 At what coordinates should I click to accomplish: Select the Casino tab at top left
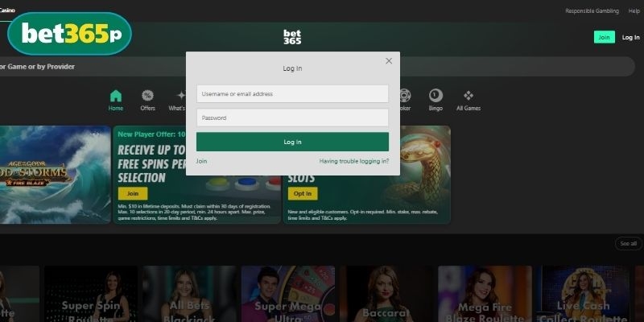(x=7, y=10)
